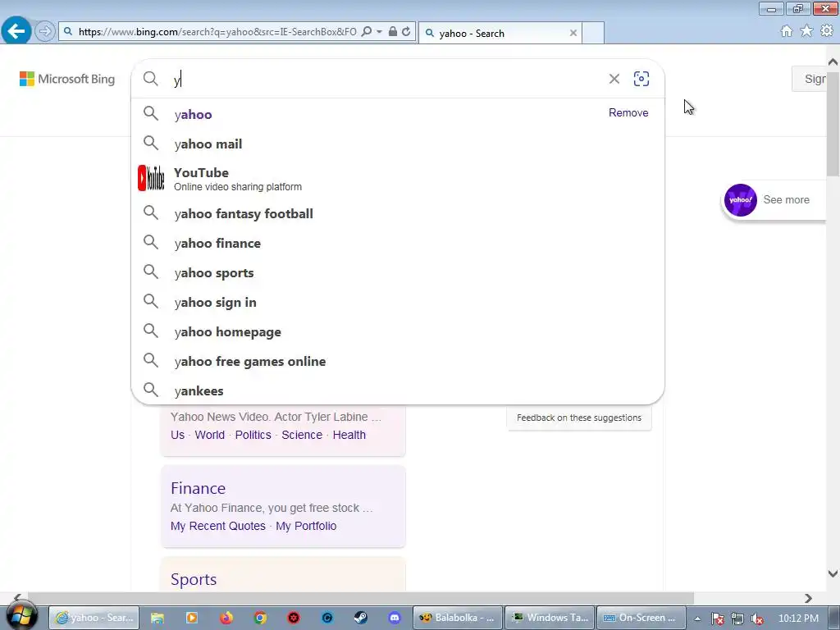The width and height of the screenshot is (840, 630).
Task: Open Steam from taskbar
Action: coord(361,618)
